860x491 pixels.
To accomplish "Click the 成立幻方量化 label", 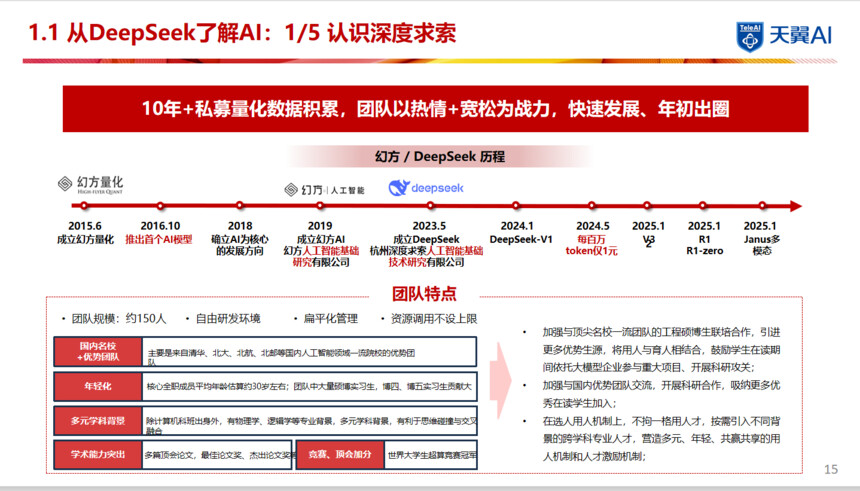I will 85,240.
